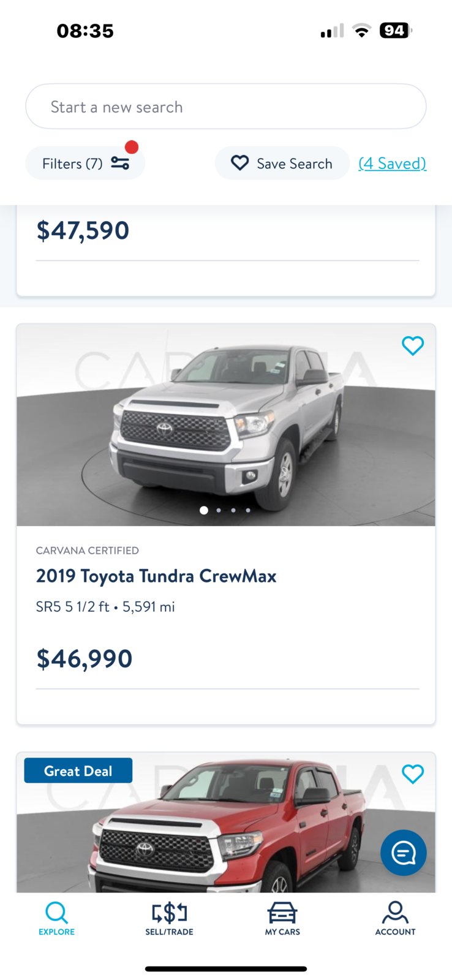Save this search
This screenshot has width=452, height=980.
(282, 164)
